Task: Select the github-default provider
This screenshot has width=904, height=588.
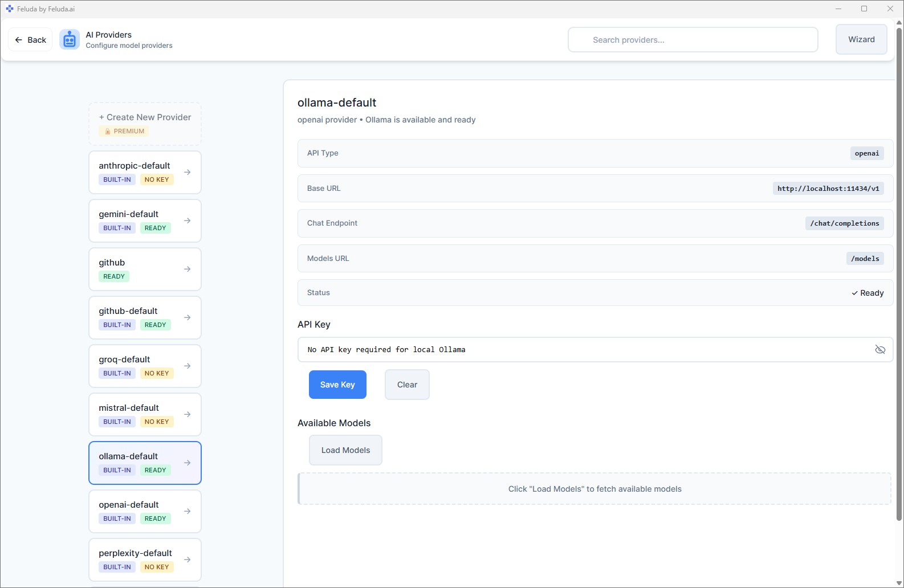Action: pos(137,317)
